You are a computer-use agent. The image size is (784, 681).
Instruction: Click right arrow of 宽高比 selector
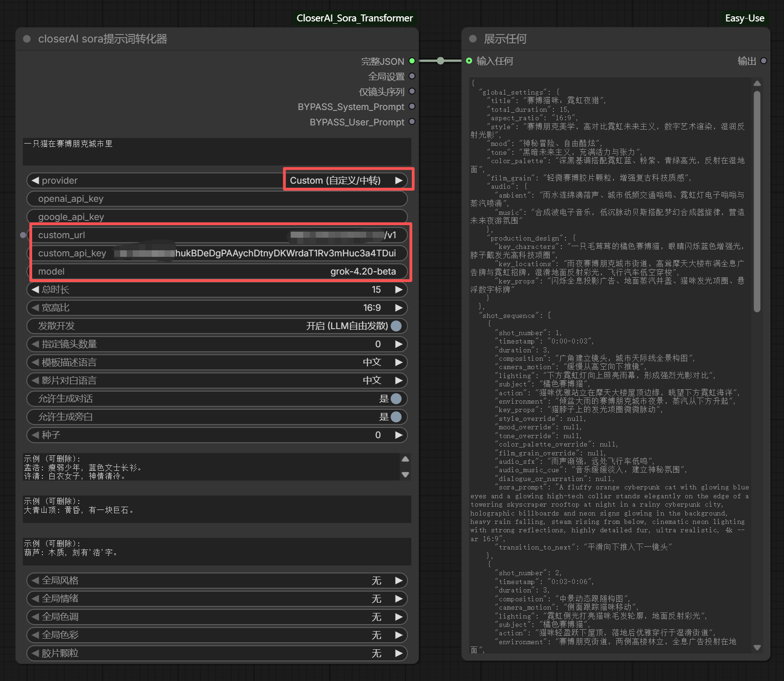coord(399,308)
